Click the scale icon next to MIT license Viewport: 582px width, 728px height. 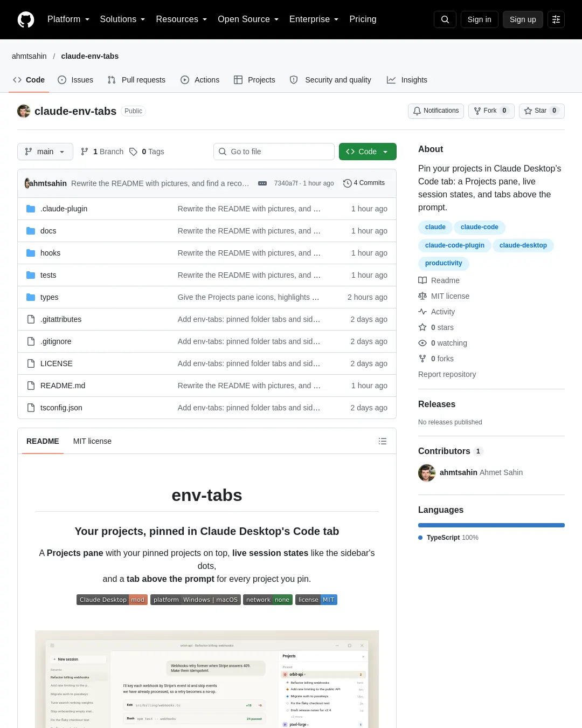pyautogui.click(x=422, y=296)
